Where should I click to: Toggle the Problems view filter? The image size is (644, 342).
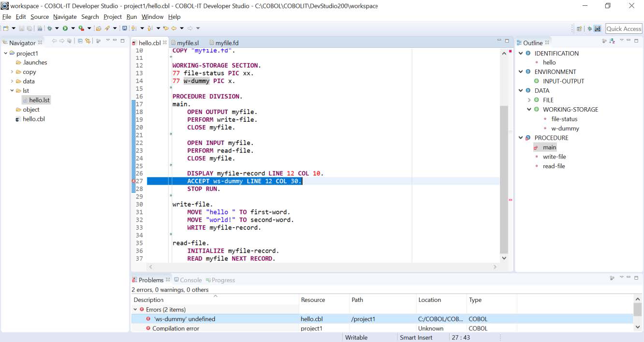point(612,278)
